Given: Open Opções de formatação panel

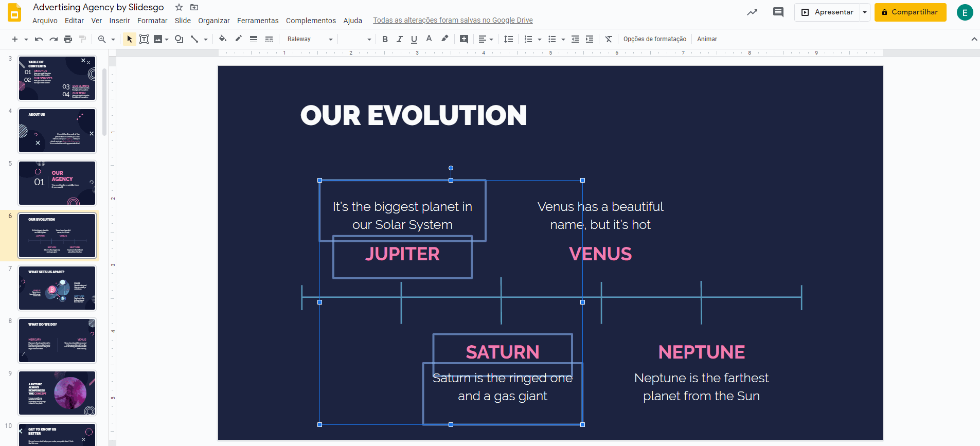Looking at the screenshot, I should 655,39.
